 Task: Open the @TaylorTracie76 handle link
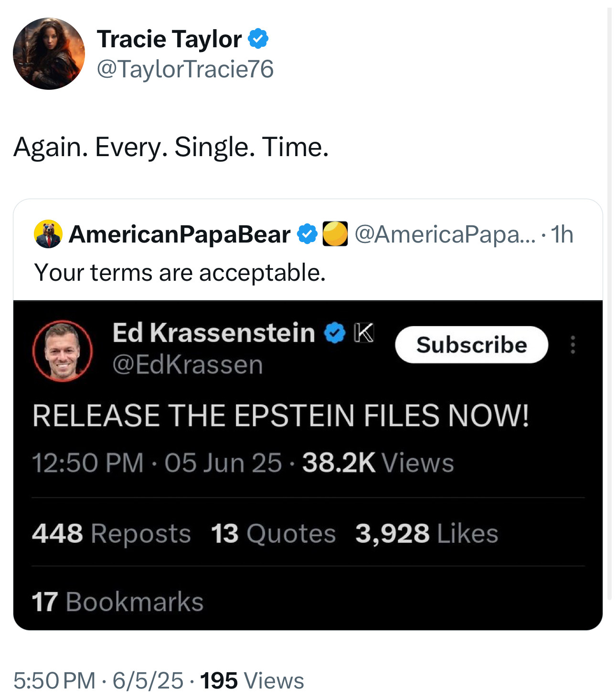coord(185,69)
